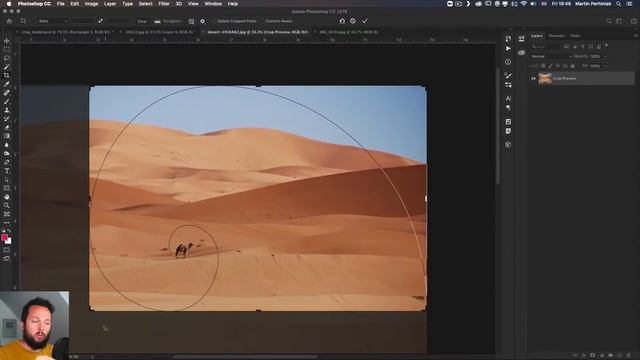Open crop ratio preset dropdown
The image size is (640, 360).
53,21
